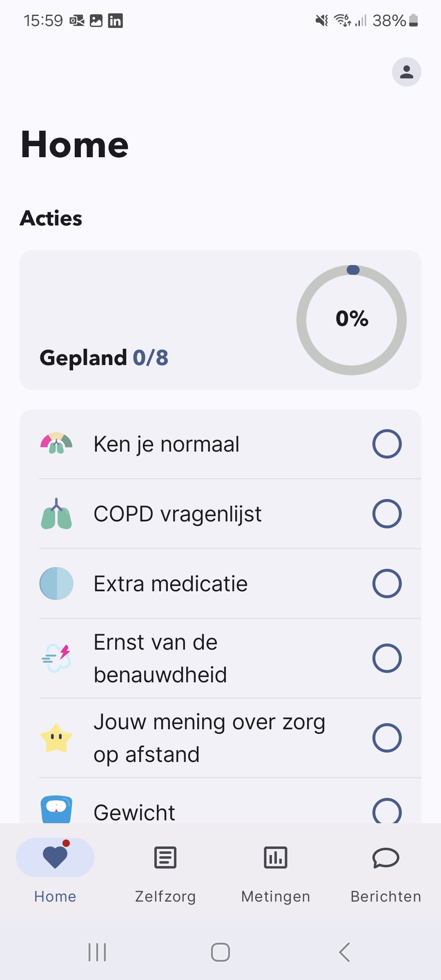Tick Ernst van de benauwdheid circle
The height and width of the screenshot is (980, 441).
[387, 658]
